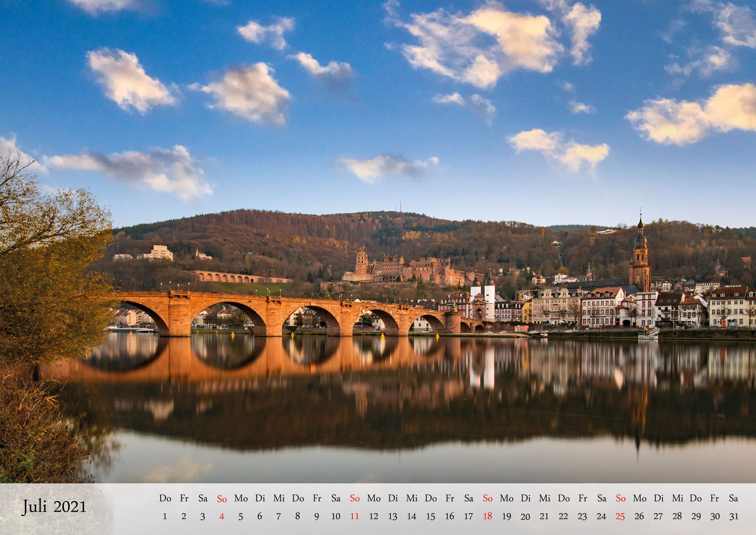Select day 7 in the calendar strip
This screenshot has width=756, height=535.
tap(279, 516)
